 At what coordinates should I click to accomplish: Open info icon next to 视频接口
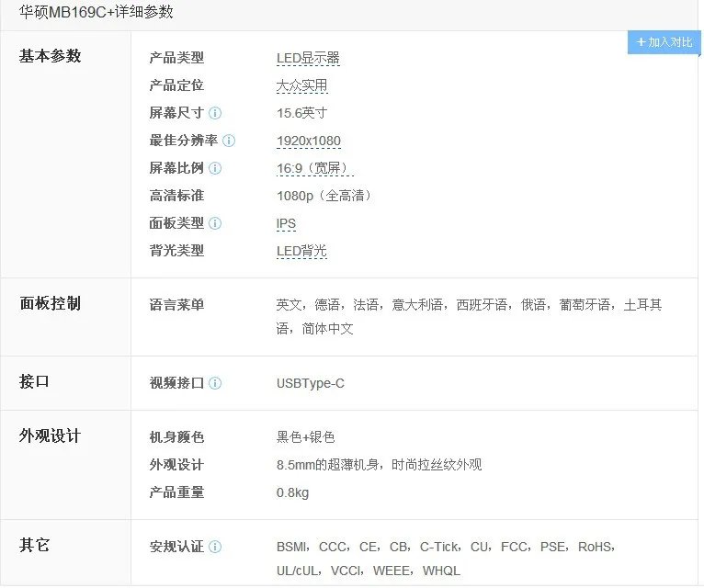coord(215,383)
